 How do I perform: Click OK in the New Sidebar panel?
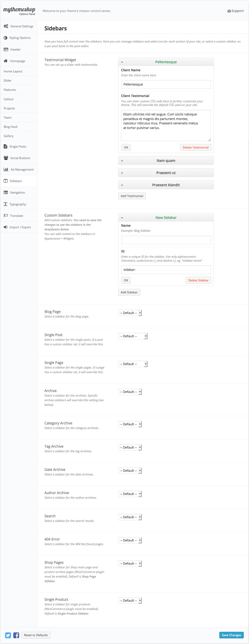pyautogui.click(x=126, y=280)
